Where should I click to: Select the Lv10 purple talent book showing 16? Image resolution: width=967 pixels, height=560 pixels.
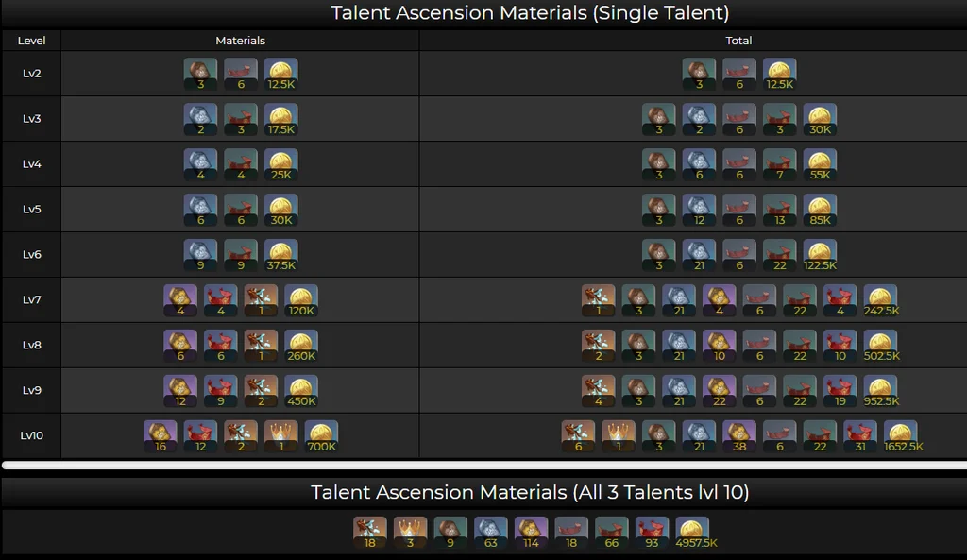click(x=161, y=436)
